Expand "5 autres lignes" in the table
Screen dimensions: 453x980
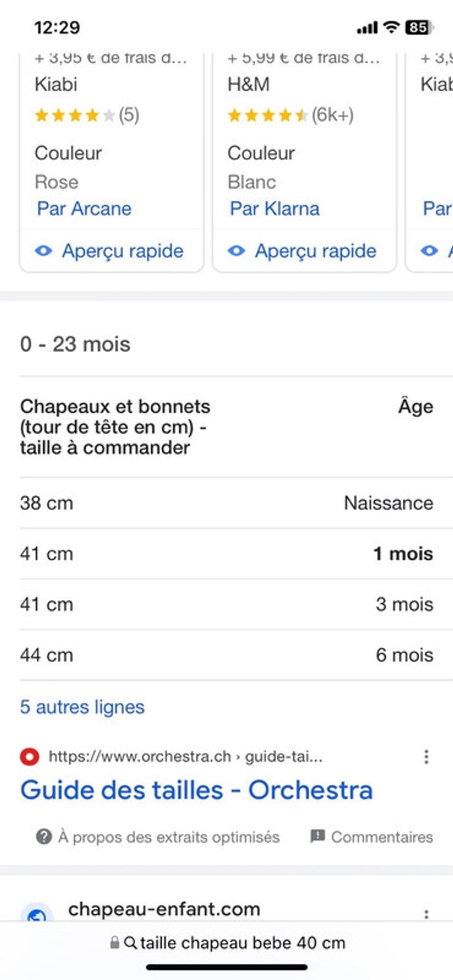pos(82,707)
